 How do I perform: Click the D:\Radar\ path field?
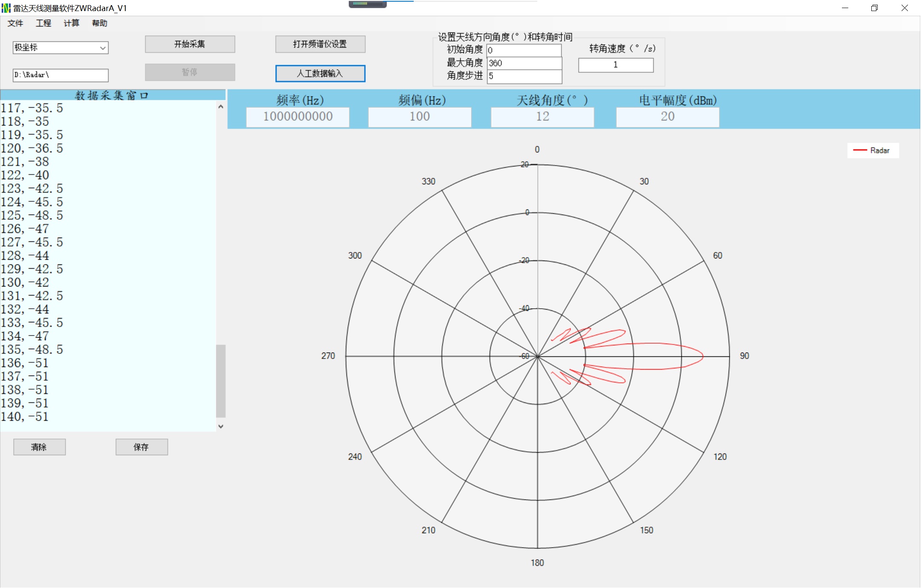(x=61, y=75)
